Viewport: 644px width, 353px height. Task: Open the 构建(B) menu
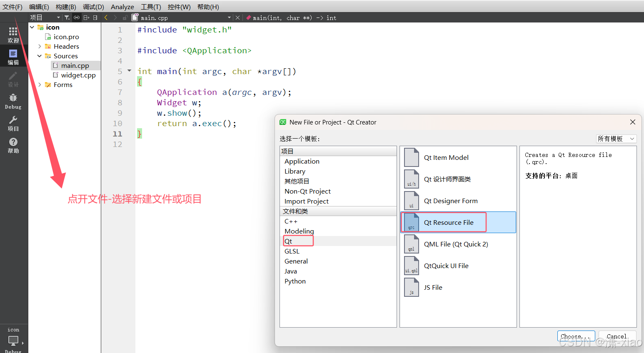point(66,7)
